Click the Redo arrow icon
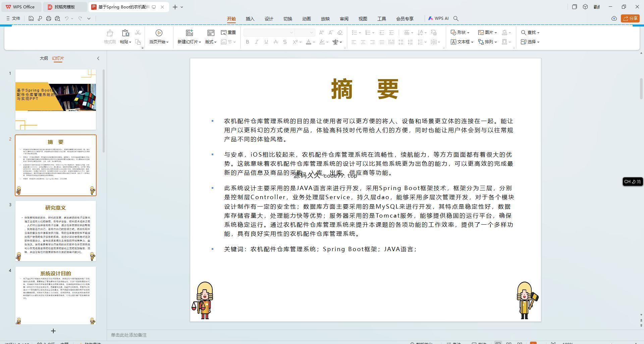The height and width of the screenshot is (344, 644). click(80, 18)
